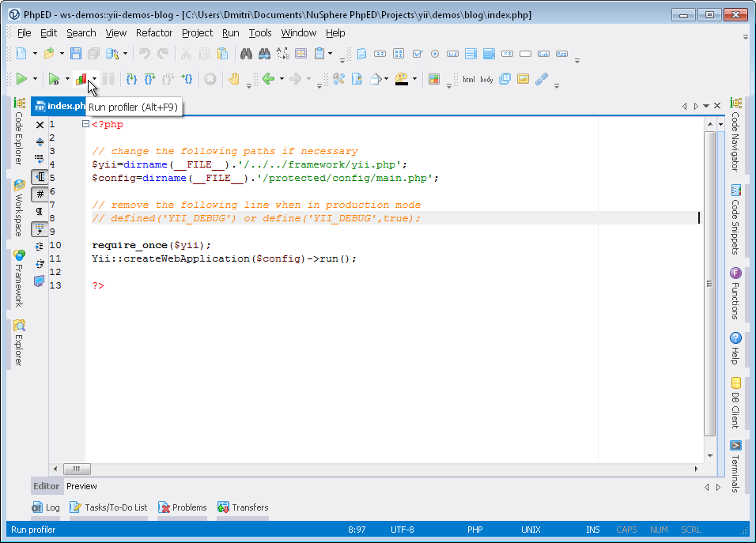Click the color squares palette icon

point(434,78)
